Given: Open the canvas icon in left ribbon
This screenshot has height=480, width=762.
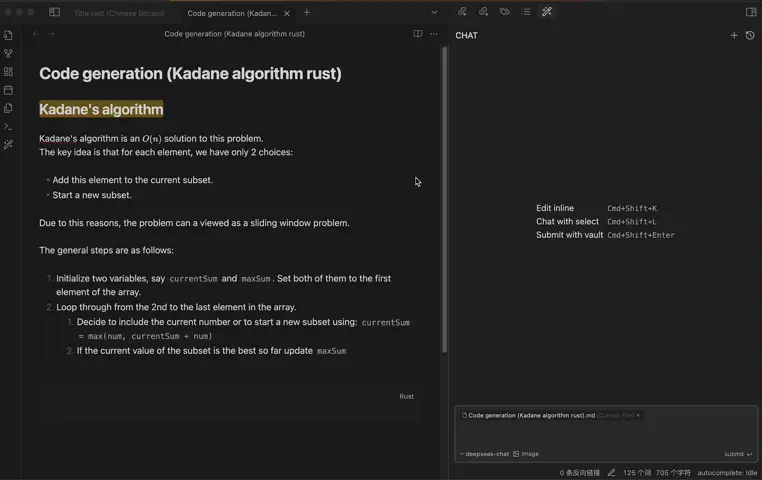Looking at the screenshot, I should pos(8,72).
